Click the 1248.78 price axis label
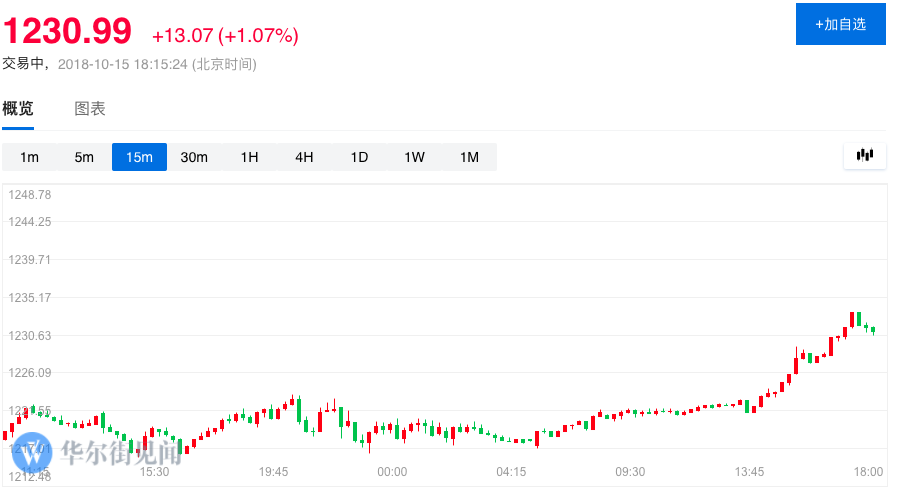Viewport: 898px width, 491px height. 30,195
